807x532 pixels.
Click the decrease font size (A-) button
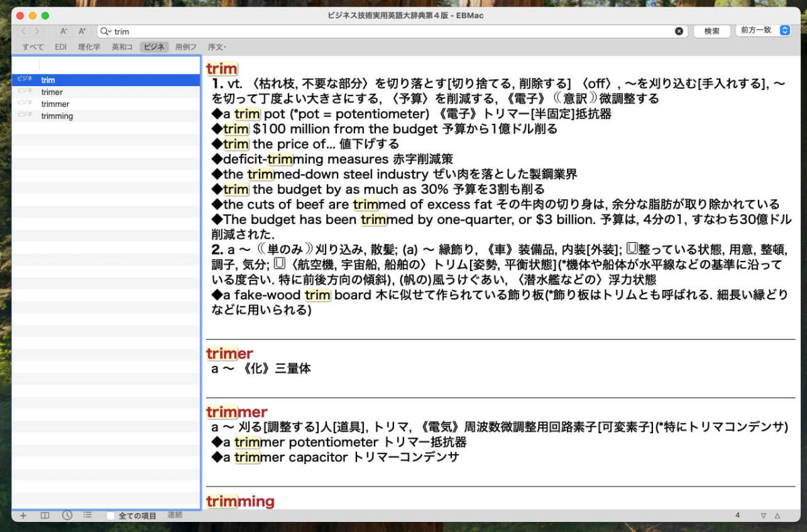(x=64, y=31)
